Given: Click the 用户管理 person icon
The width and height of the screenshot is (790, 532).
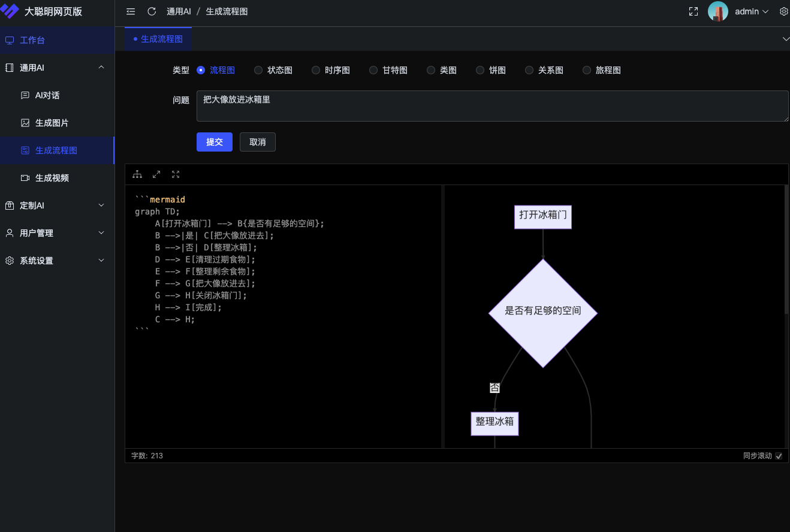Looking at the screenshot, I should [x=10, y=233].
